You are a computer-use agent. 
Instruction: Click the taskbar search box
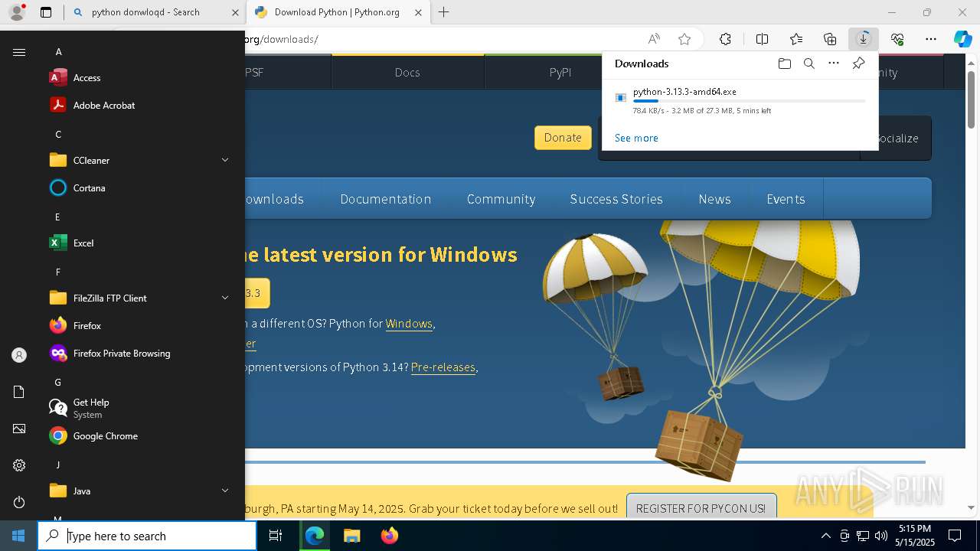click(147, 536)
